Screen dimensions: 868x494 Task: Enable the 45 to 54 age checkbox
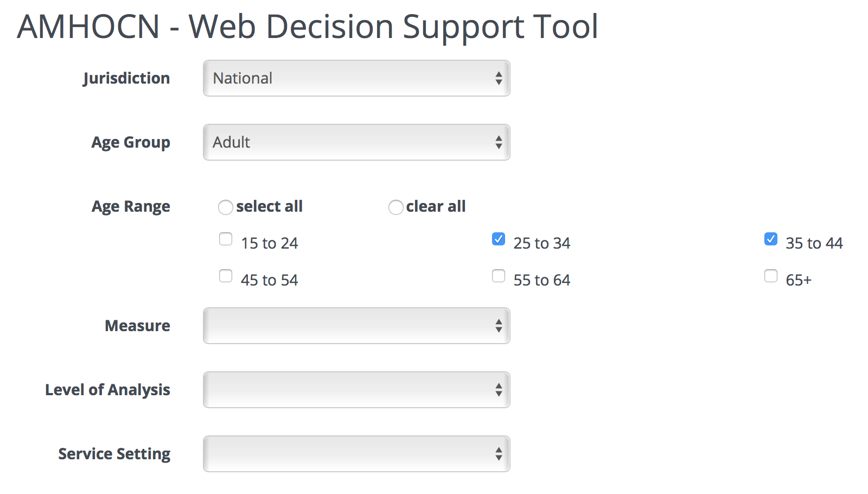tap(226, 276)
